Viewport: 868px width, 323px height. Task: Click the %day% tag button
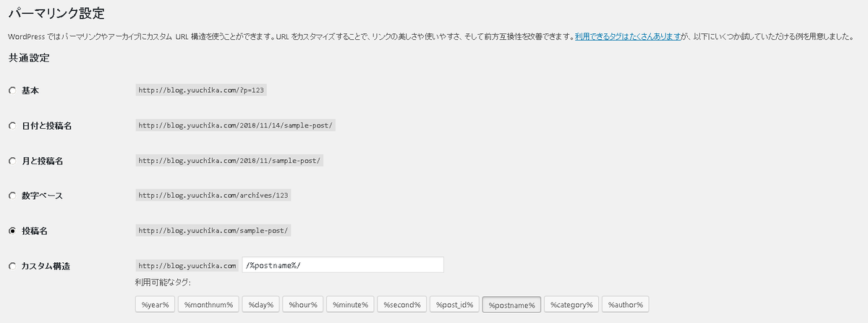[x=260, y=305]
